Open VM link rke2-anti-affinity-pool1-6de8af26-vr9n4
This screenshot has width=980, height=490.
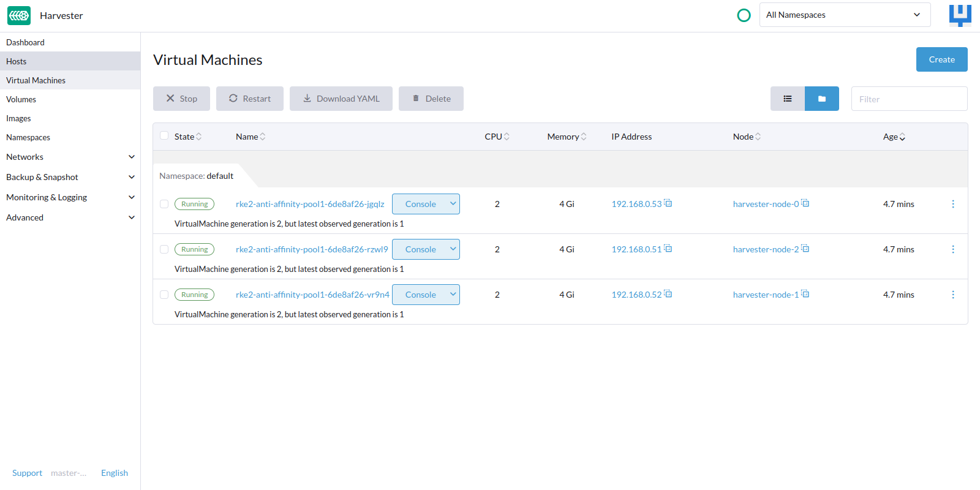pos(312,295)
